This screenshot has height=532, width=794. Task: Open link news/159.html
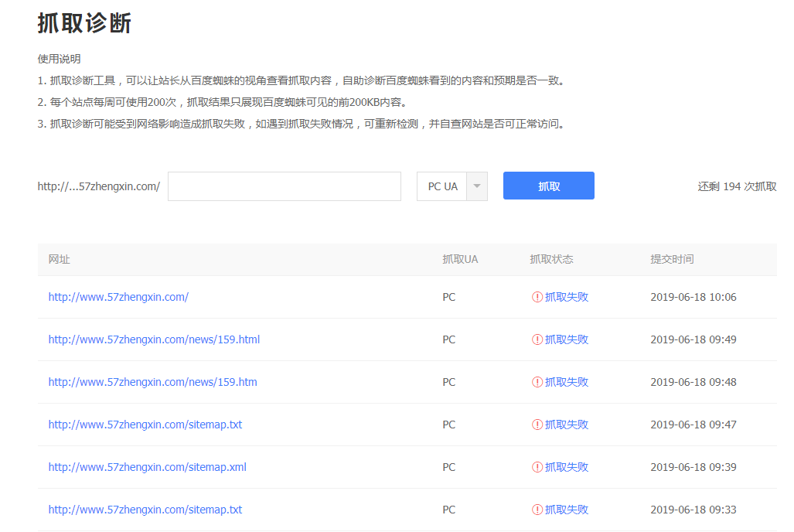[x=154, y=339]
